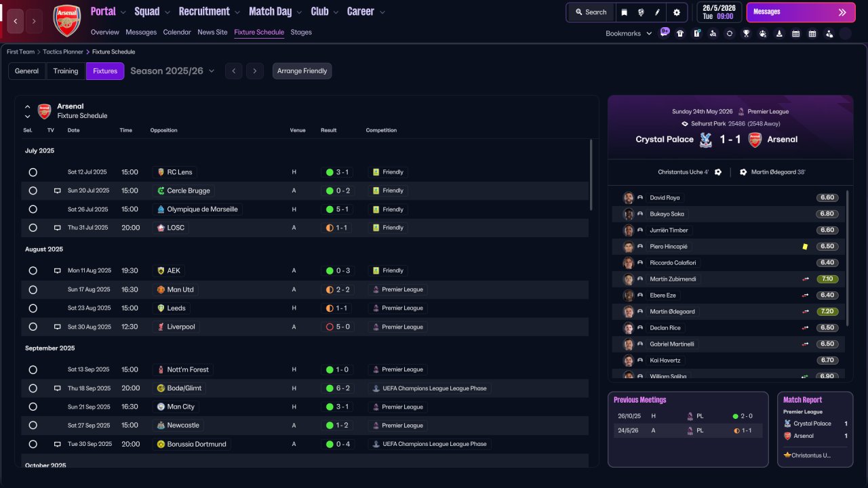Open the Tactics Planner breadcrumb link
868x488 pixels.
(63, 52)
